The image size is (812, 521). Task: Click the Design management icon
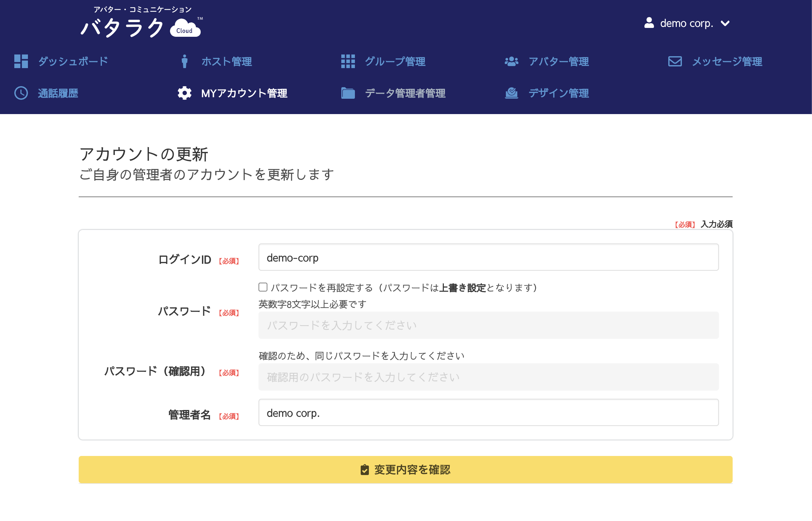(x=511, y=93)
